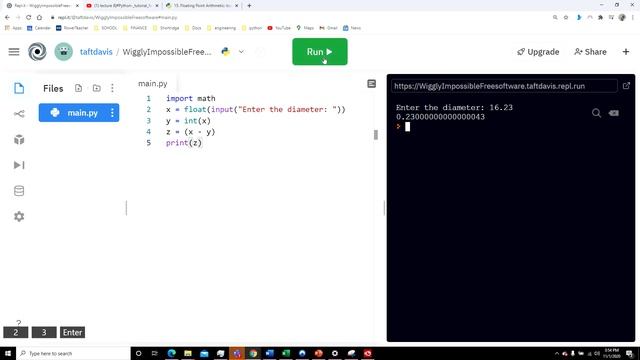Click the plus new repl icon

[x=626, y=52]
